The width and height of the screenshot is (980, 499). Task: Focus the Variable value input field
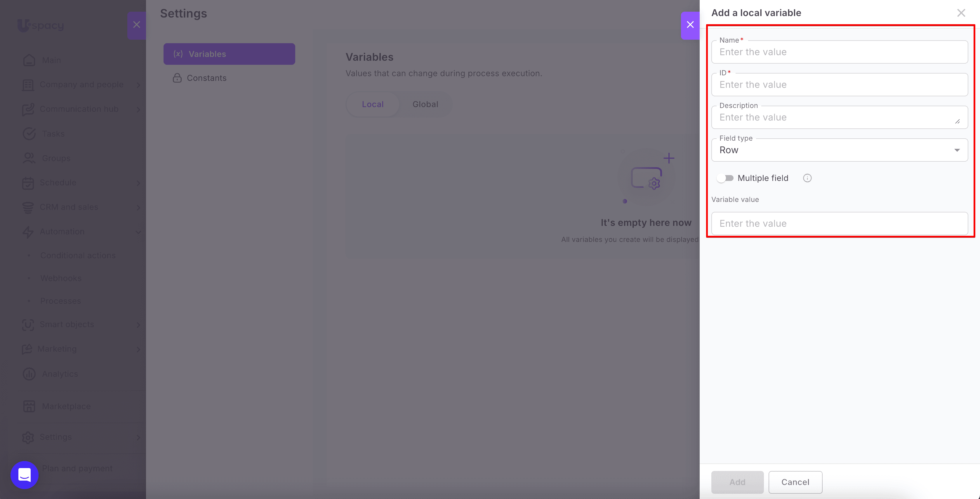tap(840, 224)
